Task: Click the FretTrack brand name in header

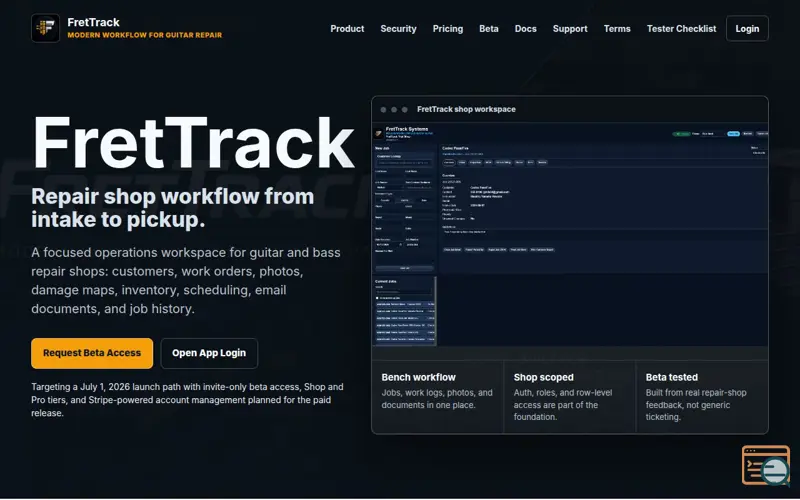Action: tap(93, 22)
